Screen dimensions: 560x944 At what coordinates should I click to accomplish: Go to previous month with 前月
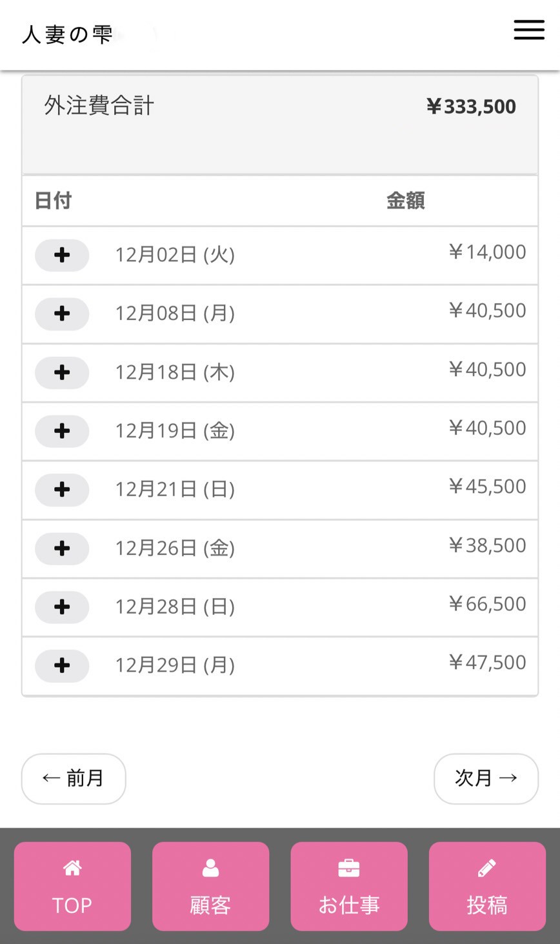tap(74, 778)
